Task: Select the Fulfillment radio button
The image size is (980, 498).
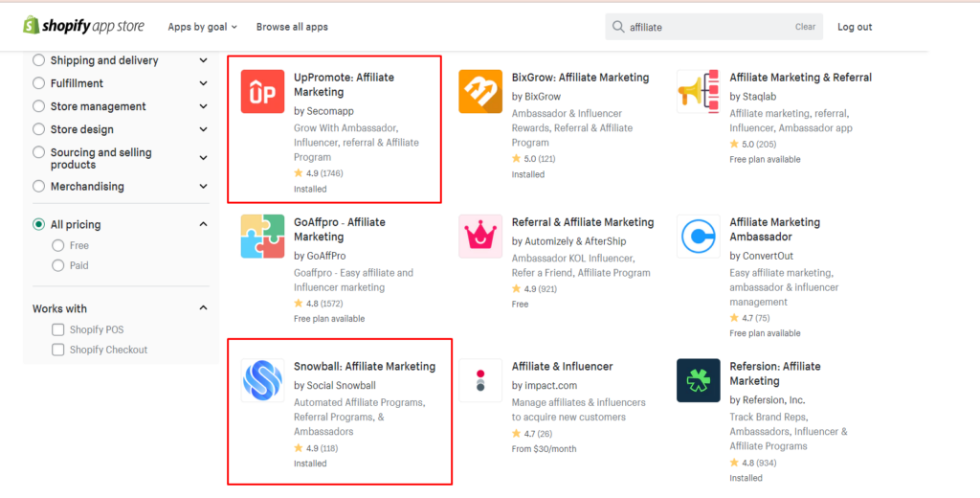Action: point(38,83)
